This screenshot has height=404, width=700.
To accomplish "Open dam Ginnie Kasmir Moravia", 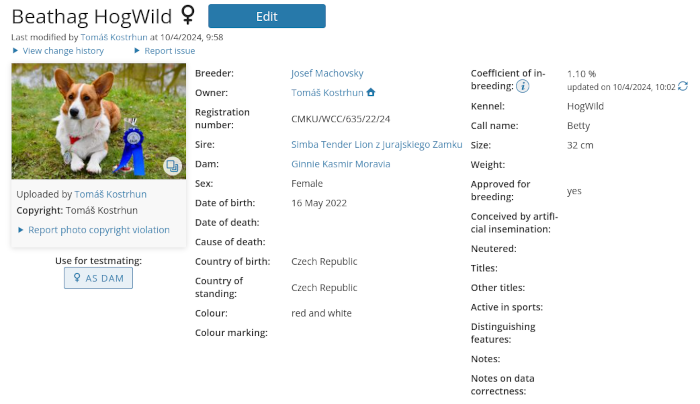I will (x=341, y=164).
